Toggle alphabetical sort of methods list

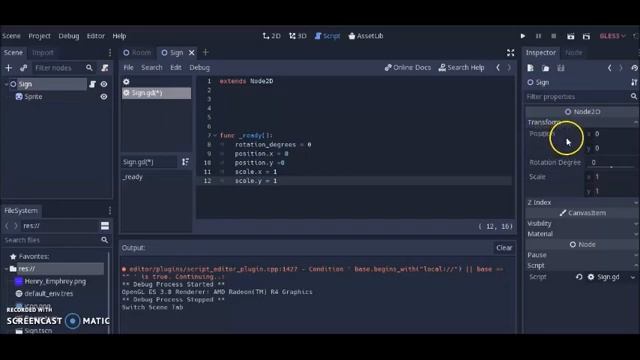pyautogui.click(x=185, y=162)
